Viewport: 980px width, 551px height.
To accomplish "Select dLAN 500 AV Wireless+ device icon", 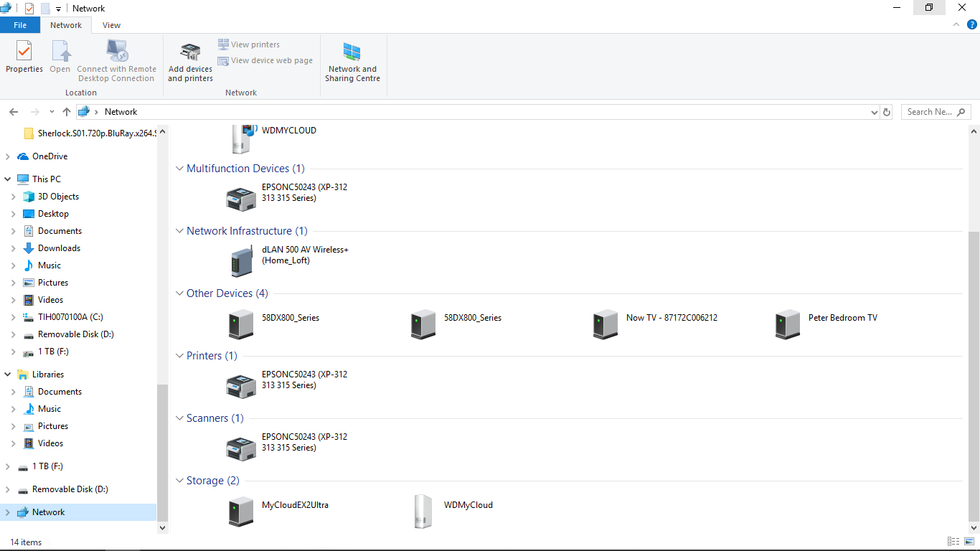I will 242,262.
